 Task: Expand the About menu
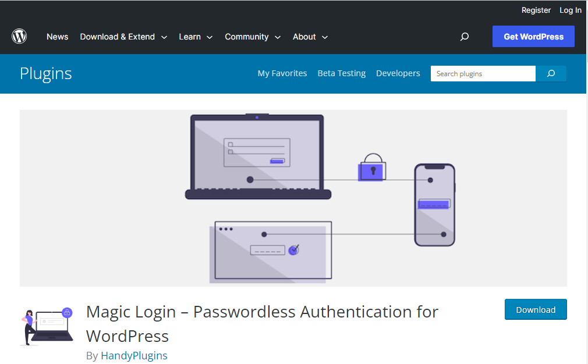[310, 37]
